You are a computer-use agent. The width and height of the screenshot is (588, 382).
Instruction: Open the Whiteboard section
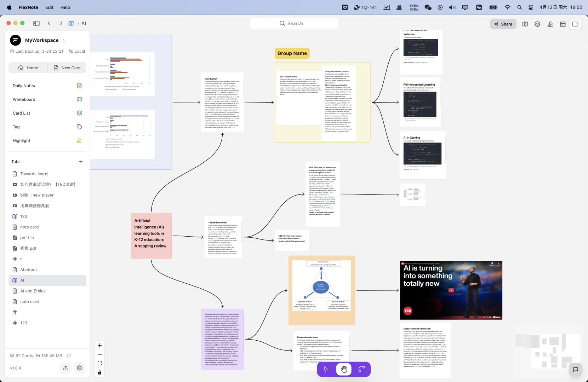[47, 99]
